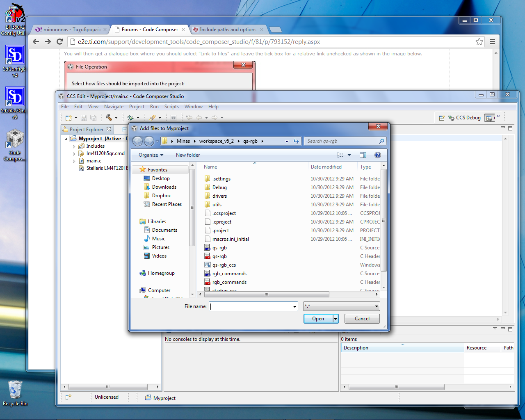Click the change view icon in file dialog
The width and height of the screenshot is (525, 420).
pyautogui.click(x=340, y=155)
